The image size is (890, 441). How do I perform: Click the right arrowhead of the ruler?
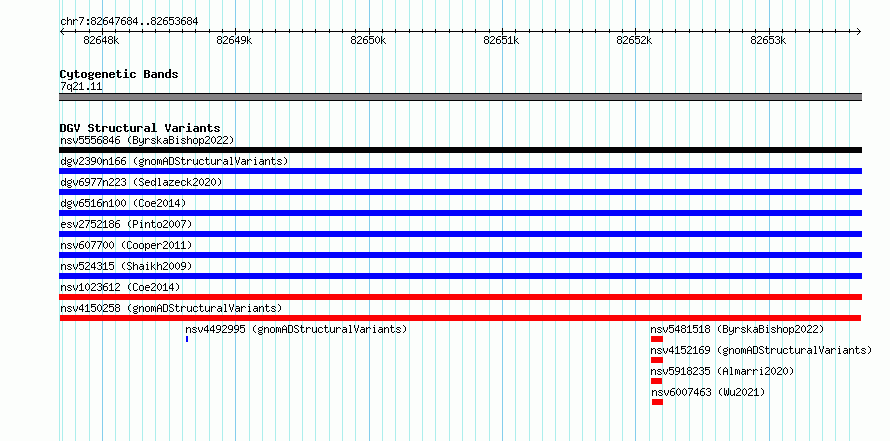click(x=859, y=31)
